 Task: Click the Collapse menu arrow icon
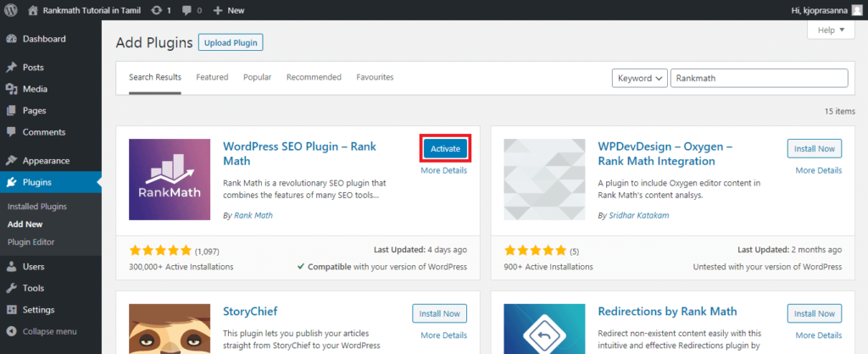(x=11, y=332)
